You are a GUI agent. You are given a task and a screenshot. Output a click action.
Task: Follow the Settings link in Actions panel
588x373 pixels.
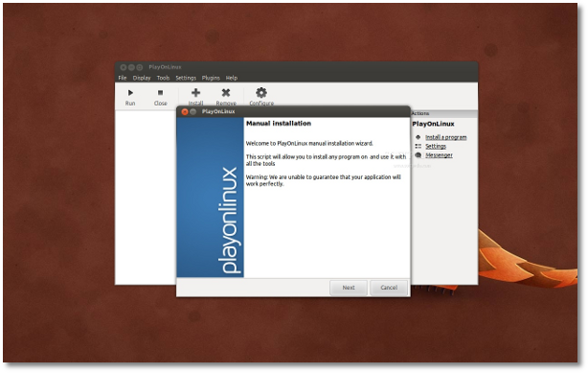tap(436, 146)
